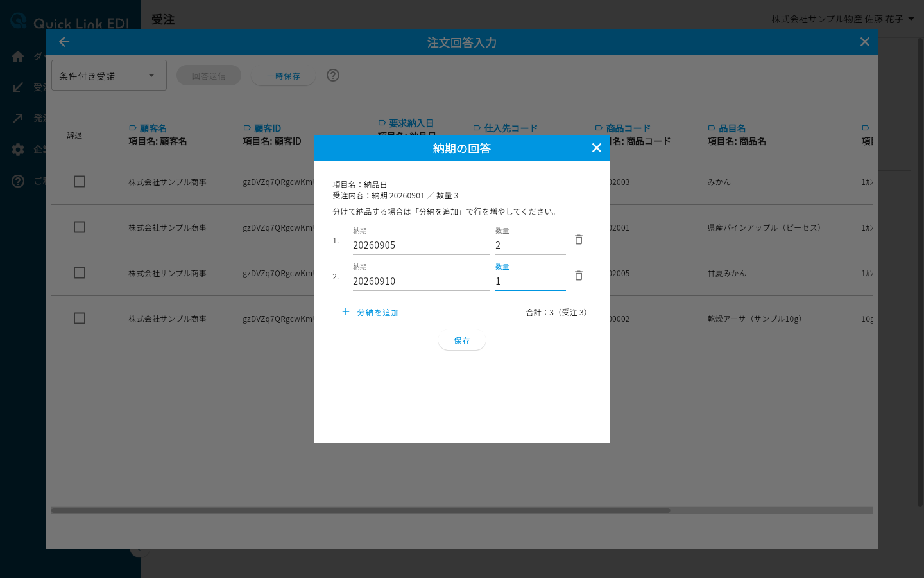Focus the 数量 field in row 1
This screenshot has width=924, height=578.
pyautogui.click(x=530, y=245)
